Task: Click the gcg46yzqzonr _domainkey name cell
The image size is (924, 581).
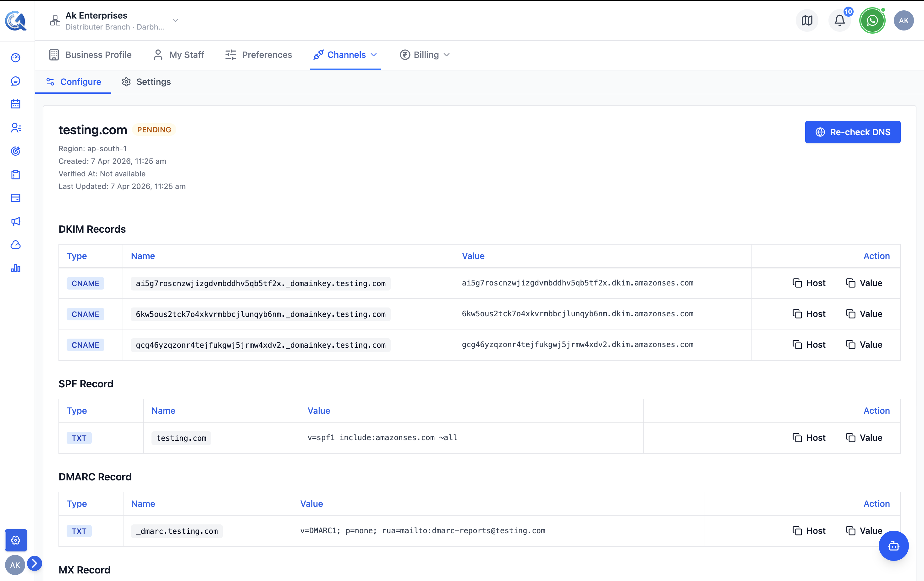Action: pos(261,345)
